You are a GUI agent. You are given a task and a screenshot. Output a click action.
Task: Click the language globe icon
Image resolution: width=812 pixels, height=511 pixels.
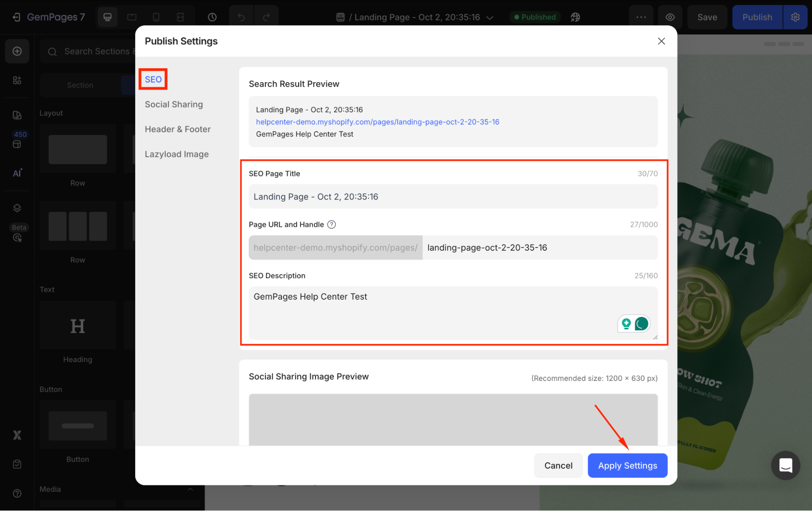(x=575, y=17)
